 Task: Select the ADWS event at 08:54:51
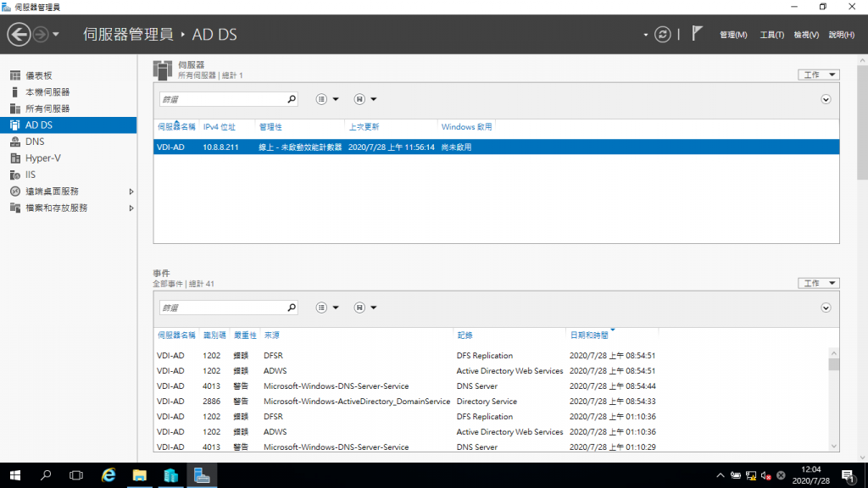tap(492, 371)
